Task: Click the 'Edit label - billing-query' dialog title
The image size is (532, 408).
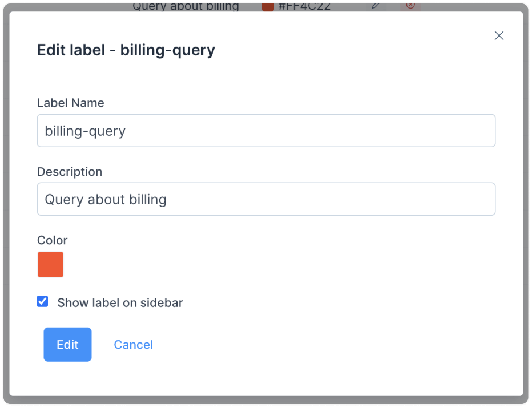Action: click(x=126, y=50)
